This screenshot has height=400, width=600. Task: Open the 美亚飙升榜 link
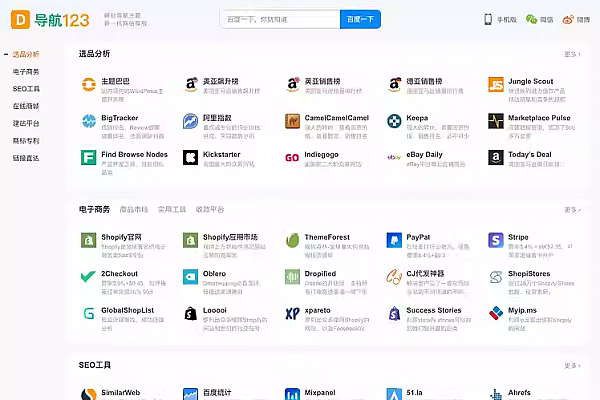(220, 81)
